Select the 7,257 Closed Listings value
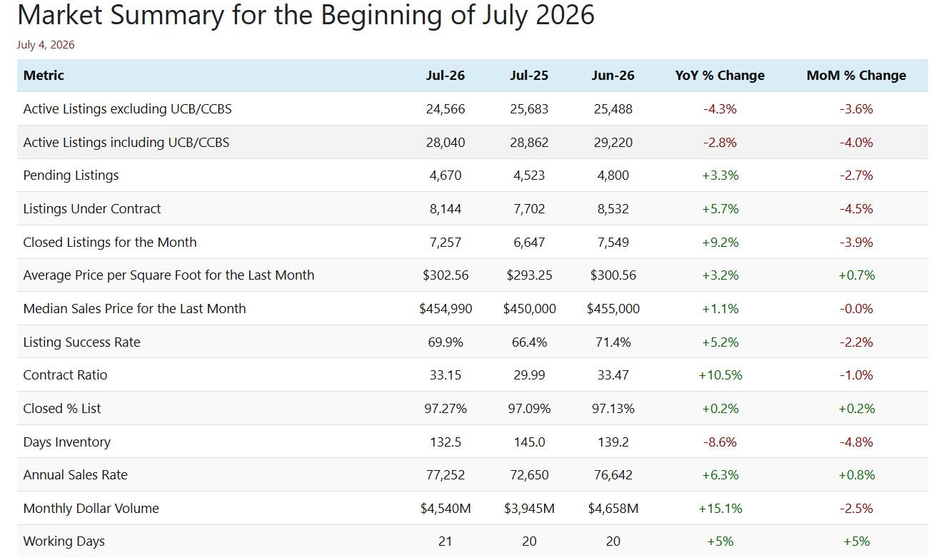This screenshot has height=560, width=951. (x=446, y=243)
